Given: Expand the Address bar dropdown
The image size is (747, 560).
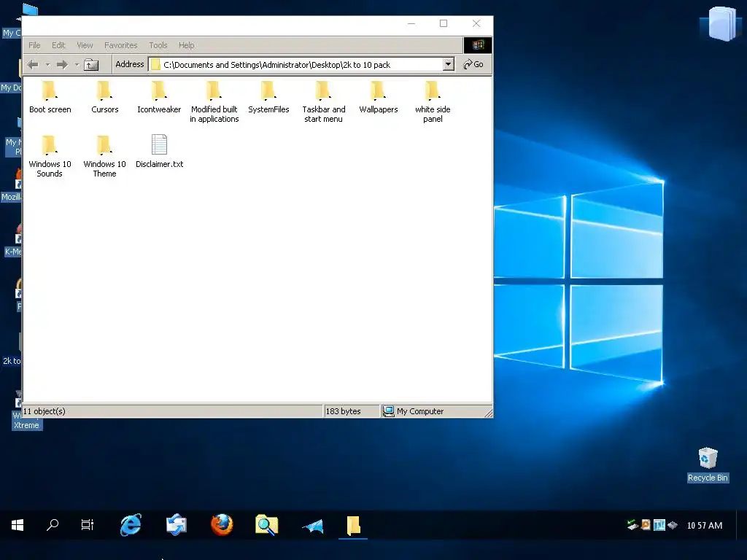Looking at the screenshot, I should point(449,64).
